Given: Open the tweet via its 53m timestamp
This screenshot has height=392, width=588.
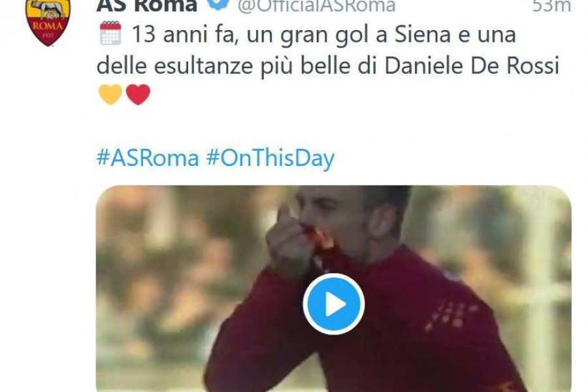Looking at the screenshot, I should click(551, 5).
